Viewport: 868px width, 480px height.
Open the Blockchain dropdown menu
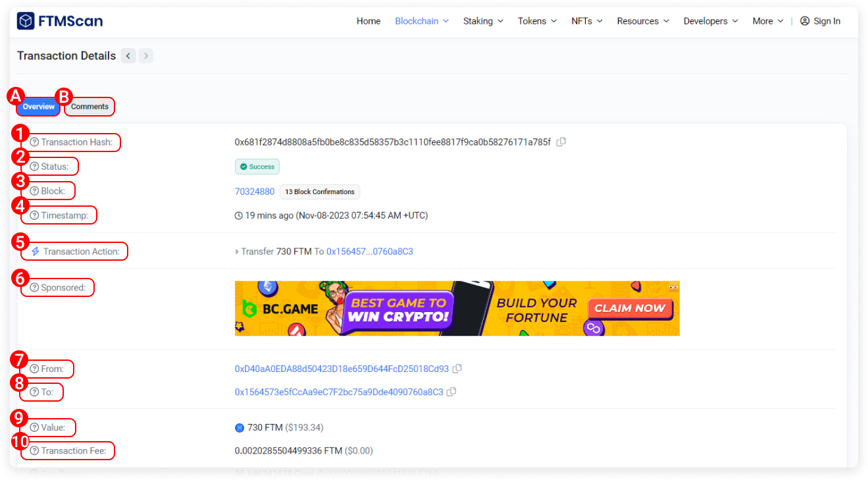coord(421,21)
